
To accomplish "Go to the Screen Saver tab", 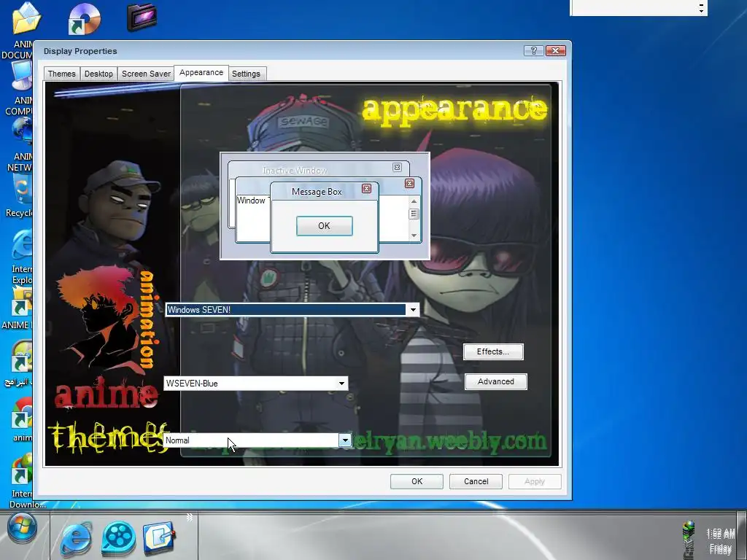I will [146, 74].
